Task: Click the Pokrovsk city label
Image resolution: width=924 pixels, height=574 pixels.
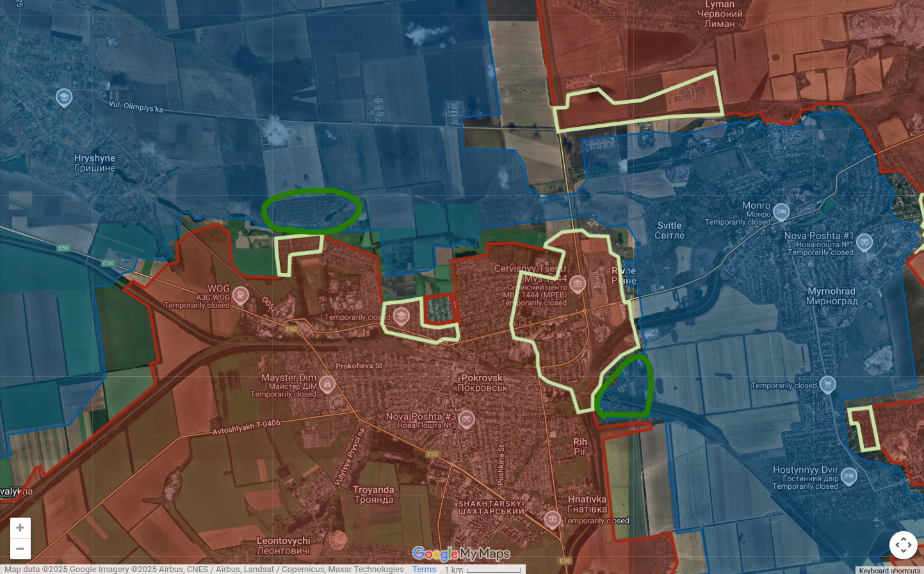Action: (x=483, y=382)
